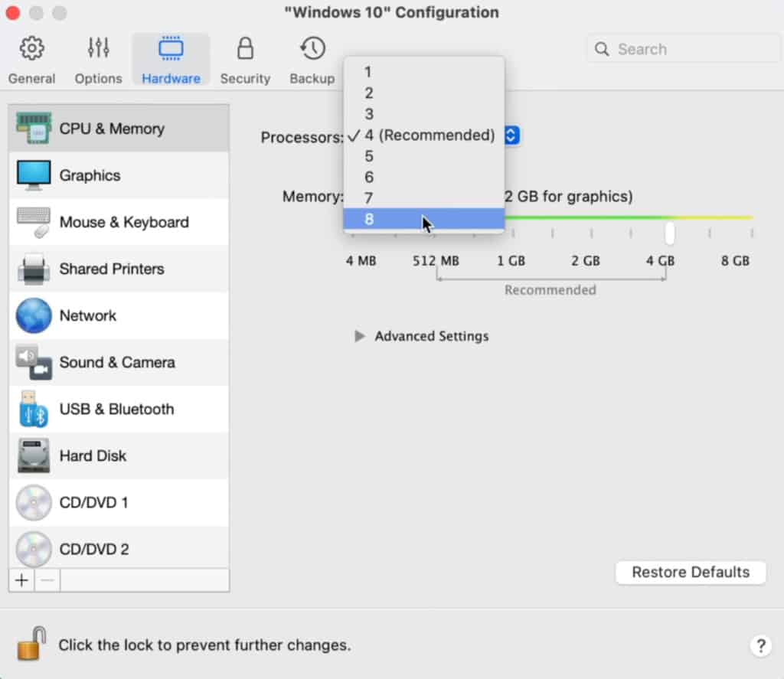The height and width of the screenshot is (679, 784).
Task: Click the orange lock to prevent changes
Action: (31, 644)
